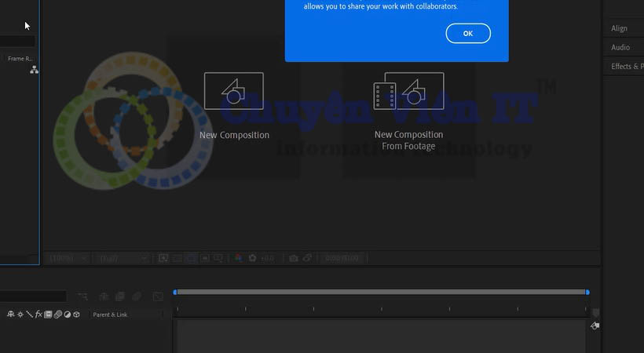
Task: Click the snapshot camera icon
Action: [x=294, y=258]
